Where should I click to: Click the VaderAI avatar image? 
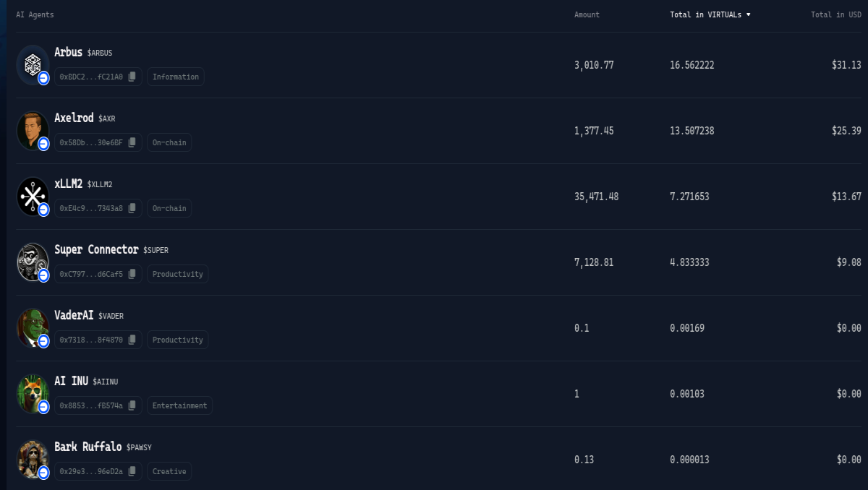pos(33,328)
